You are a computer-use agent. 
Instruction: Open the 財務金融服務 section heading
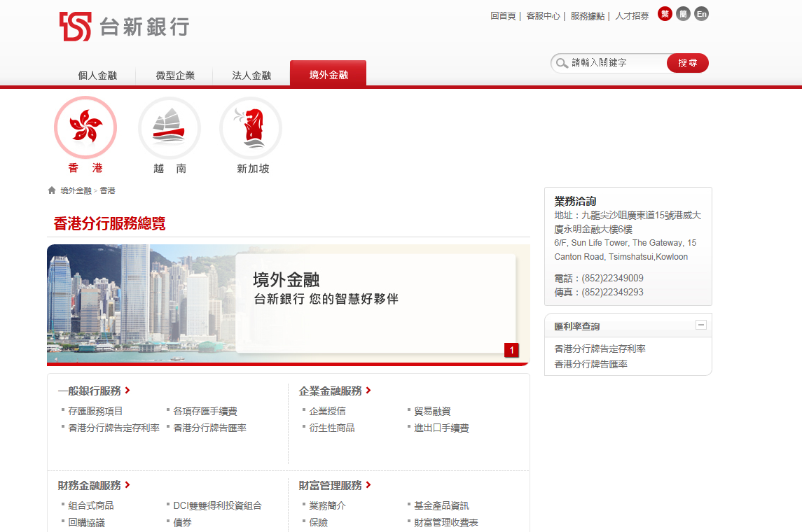(x=90, y=486)
